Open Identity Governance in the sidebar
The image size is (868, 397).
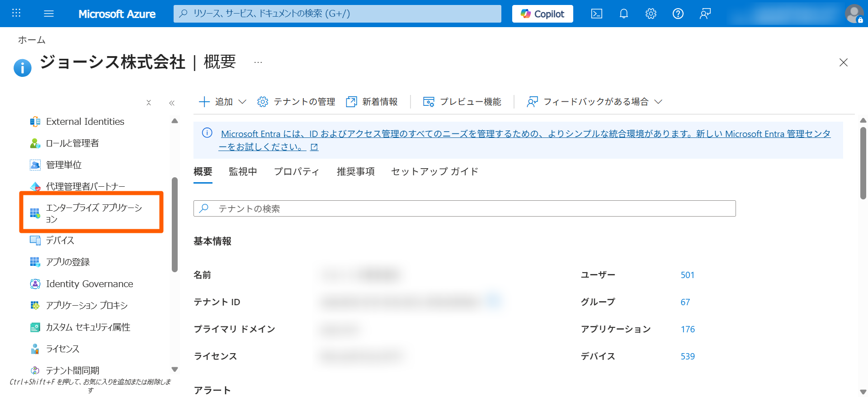tap(89, 284)
